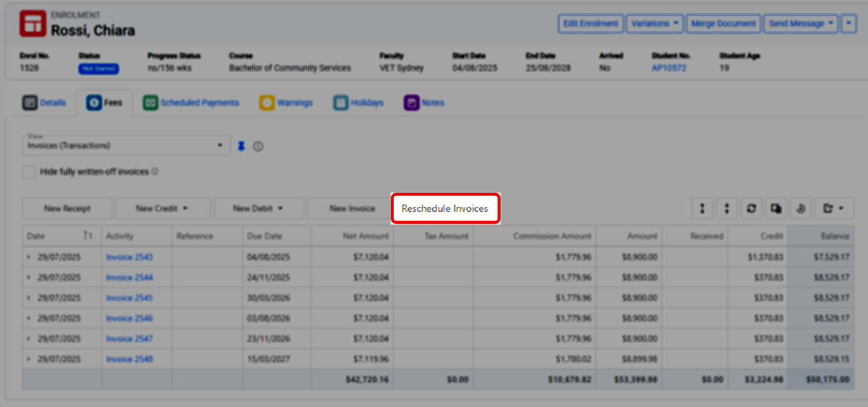This screenshot has height=407, width=868.
Task: Click the info icon beside the View dropdown
Action: [258, 146]
